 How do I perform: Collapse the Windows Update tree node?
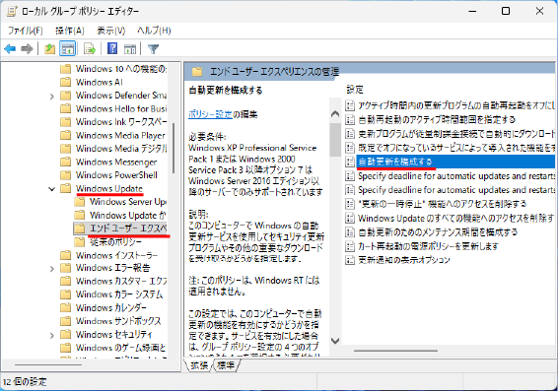pyautogui.click(x=52, y=189)
